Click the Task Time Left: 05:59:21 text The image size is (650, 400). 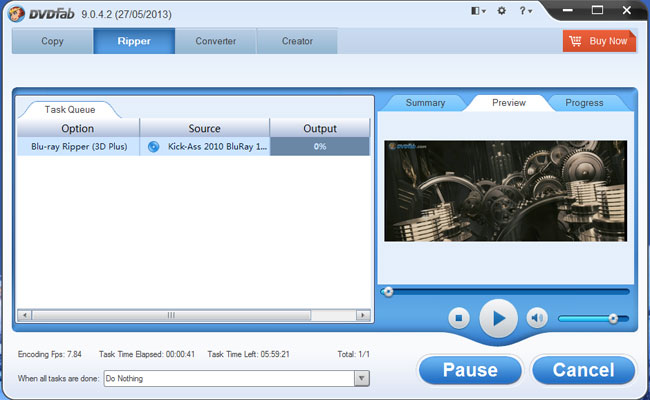[x=248, y=354]
